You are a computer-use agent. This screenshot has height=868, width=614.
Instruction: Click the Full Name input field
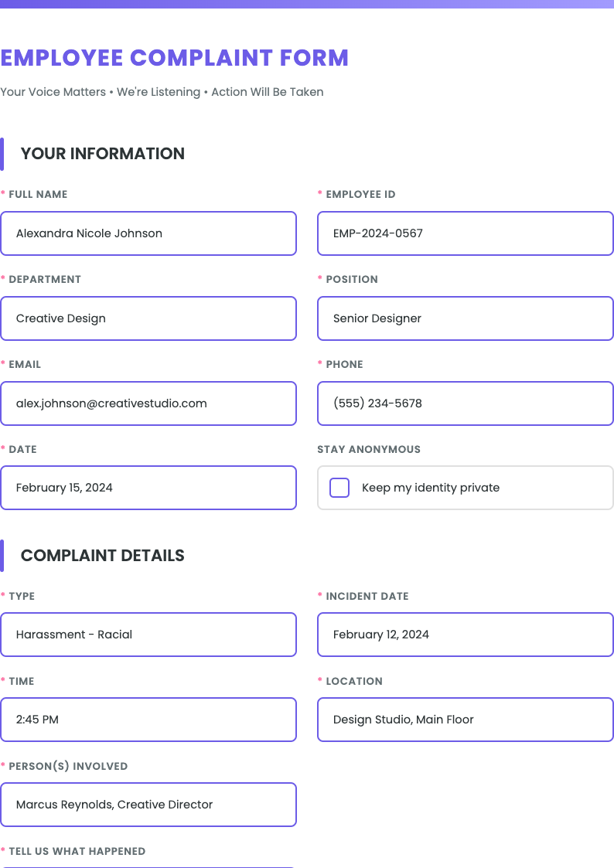click(148, 233)
